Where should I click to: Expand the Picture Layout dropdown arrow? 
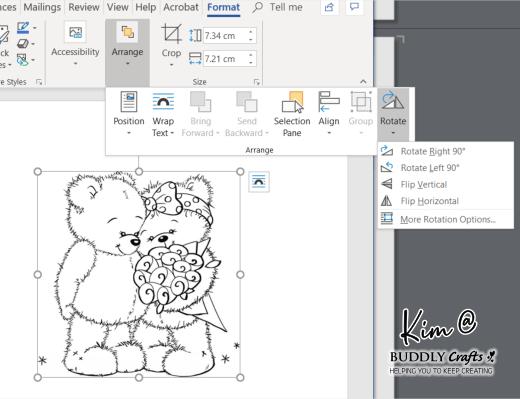(33, 60)
